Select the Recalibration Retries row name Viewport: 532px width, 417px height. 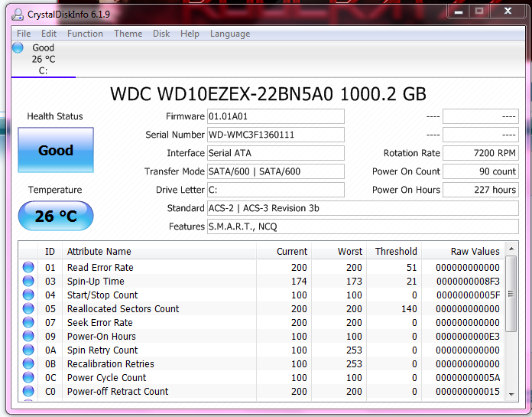[111, 363]
